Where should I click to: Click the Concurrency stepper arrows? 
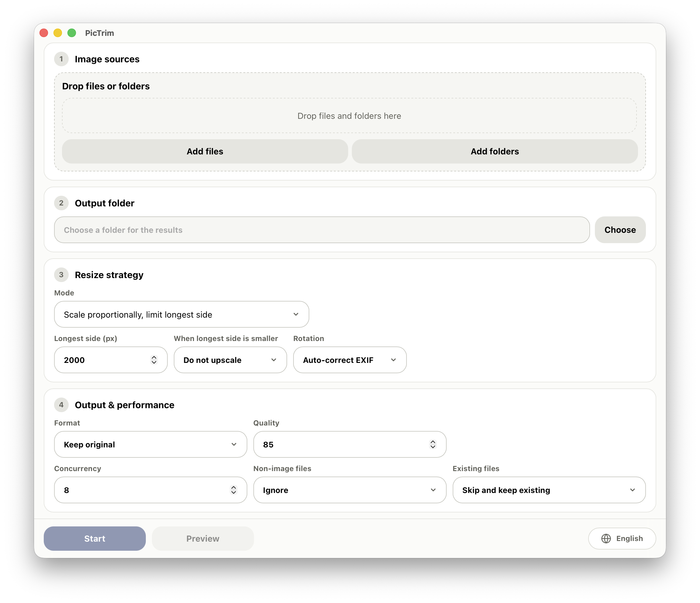click(x=233, y=490)
